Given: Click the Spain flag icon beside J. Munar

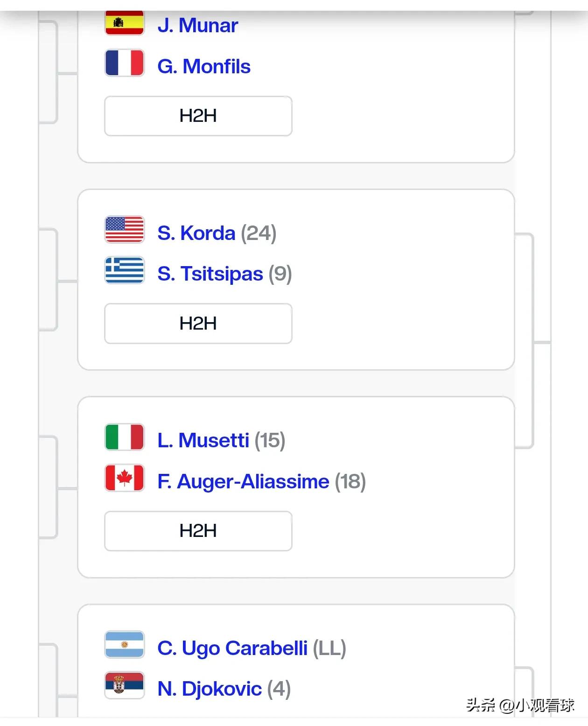Looking at the screenshot, I should pyautogui.click(x=124, y=23).
